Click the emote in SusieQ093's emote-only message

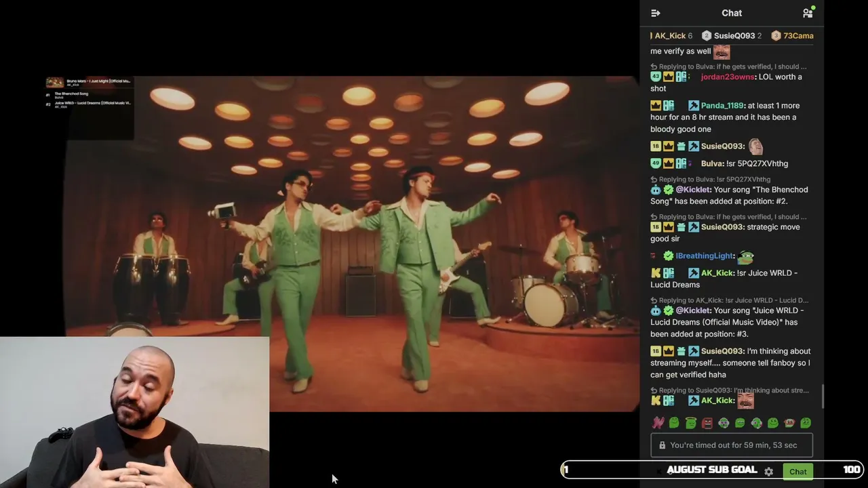[x=755, y=146]
